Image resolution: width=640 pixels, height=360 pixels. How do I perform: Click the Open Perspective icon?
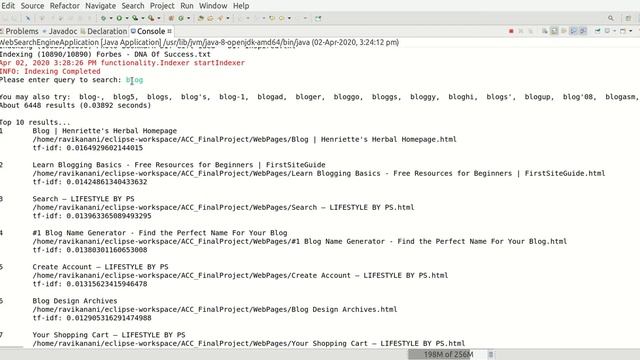pos(628,18)
